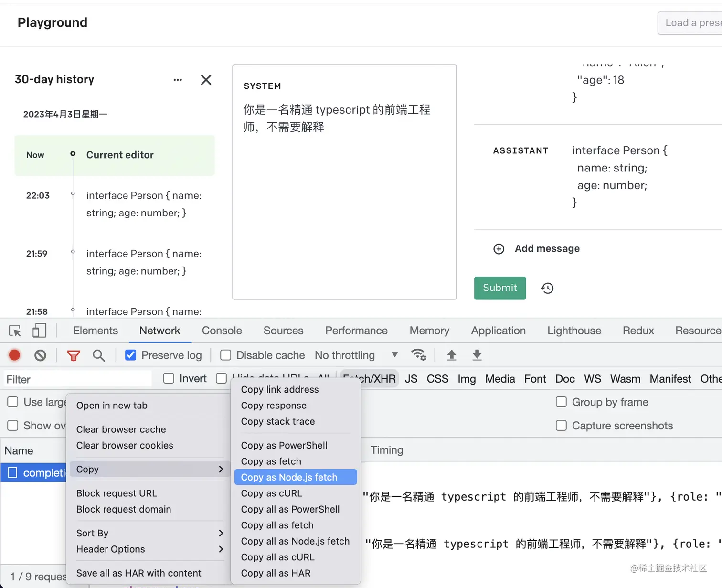Screen dimensions: 722x588
Task: Stop recording network log via red record icon
Action: point(14,355)
